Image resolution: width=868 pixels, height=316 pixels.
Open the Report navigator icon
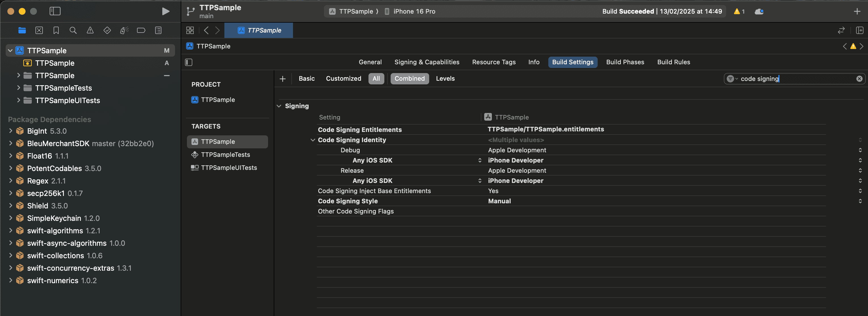[158, 31]
